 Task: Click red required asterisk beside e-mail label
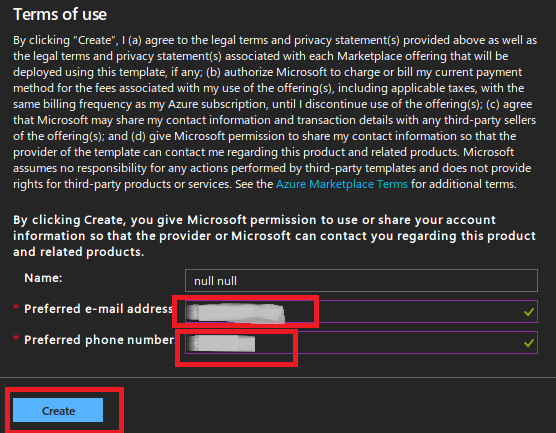16,307
